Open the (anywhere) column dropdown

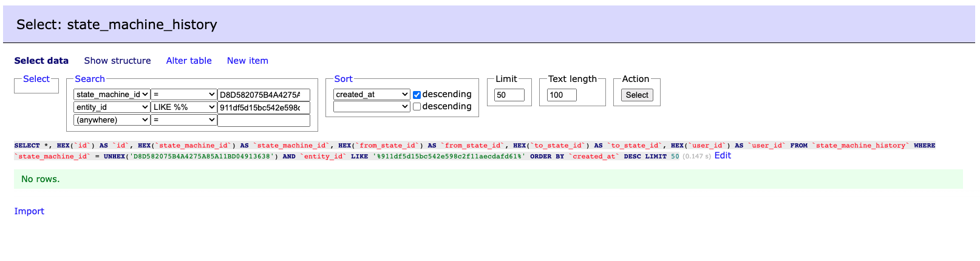(112, 120)
